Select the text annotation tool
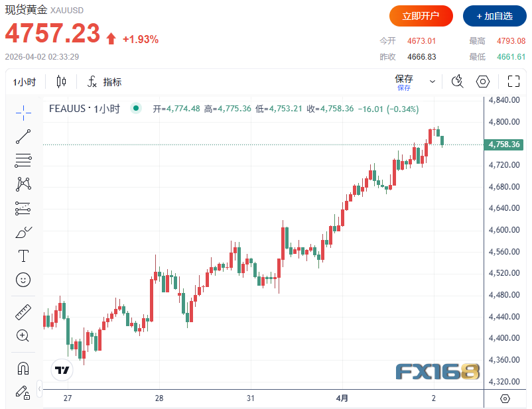 (23, 256)
